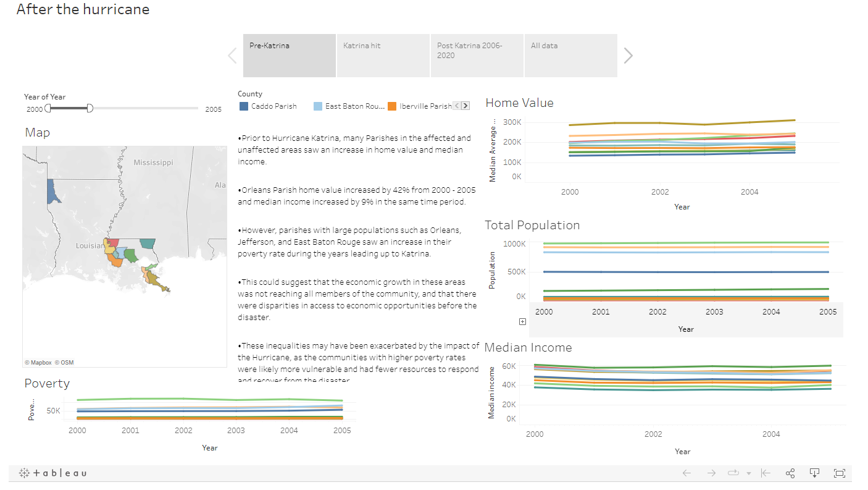Select Iberville Parish legend label
The height and width of the screenshot is (490, 868).
(425, 106)
